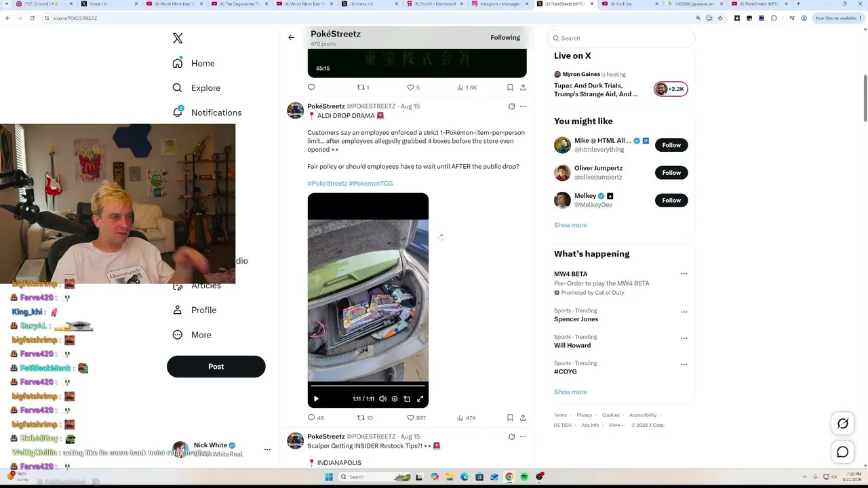Open the Grok floating button
The height and width of the screenshot is (488, 868).
(843, 424)
